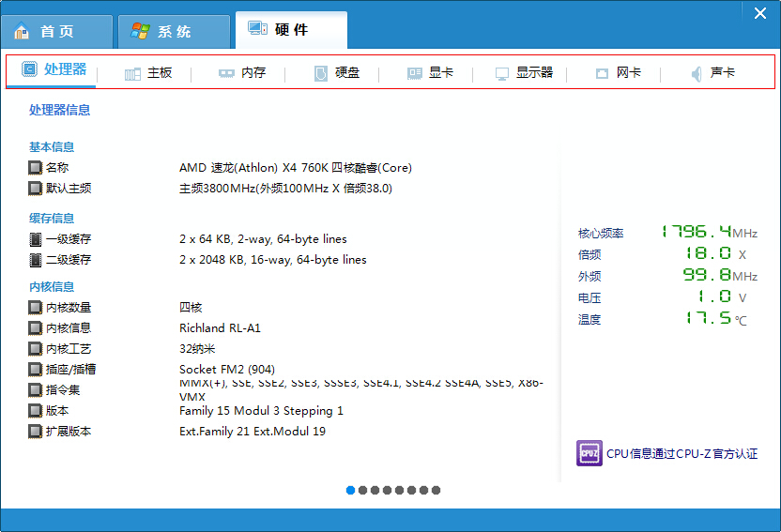The height and width of the screenshot is (532, 781).
Task: Jump to the second pagination dot
Action: (363, 490)
